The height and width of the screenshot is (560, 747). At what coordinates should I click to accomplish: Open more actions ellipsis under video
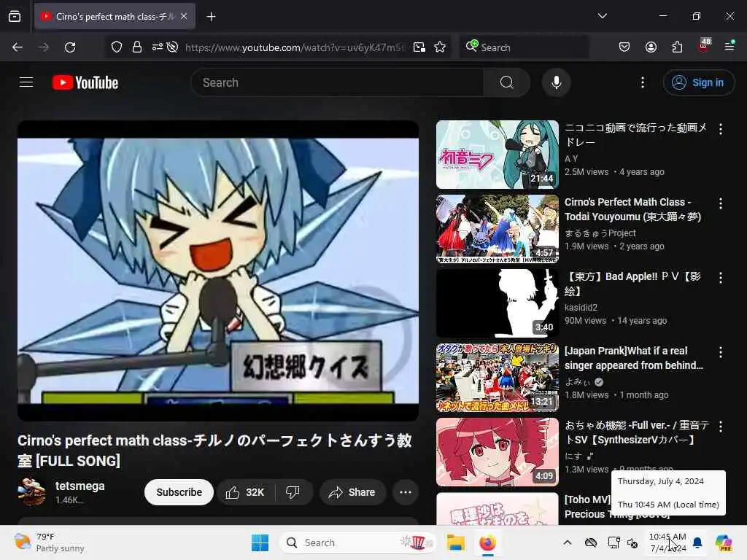(x=406, y=492)
